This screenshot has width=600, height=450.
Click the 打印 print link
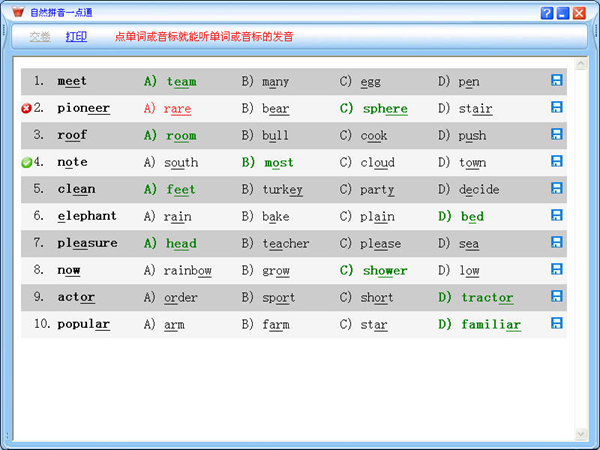76,36
